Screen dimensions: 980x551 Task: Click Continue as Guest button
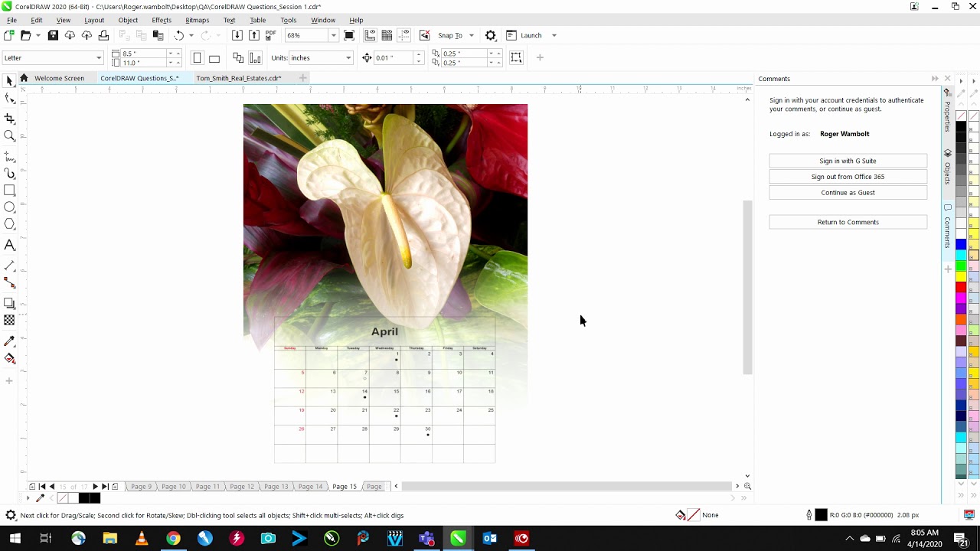point(848,193)
